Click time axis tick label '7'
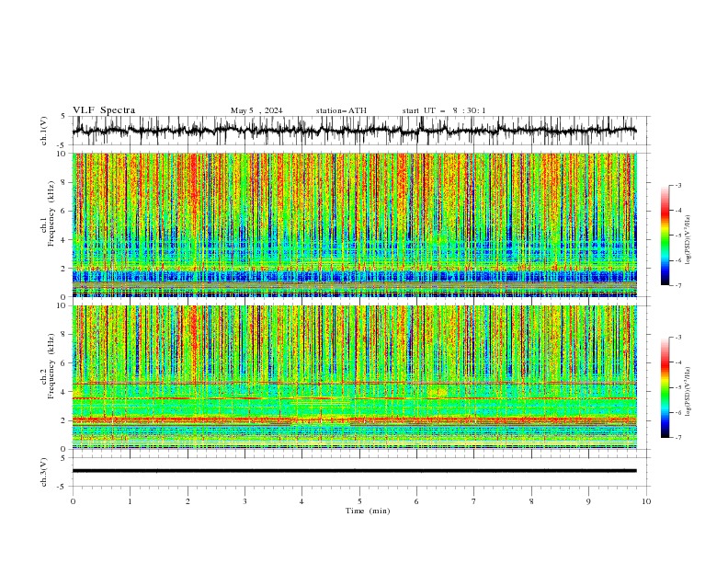Viewport: 728px width, 563px height. (x=474, y=501)
